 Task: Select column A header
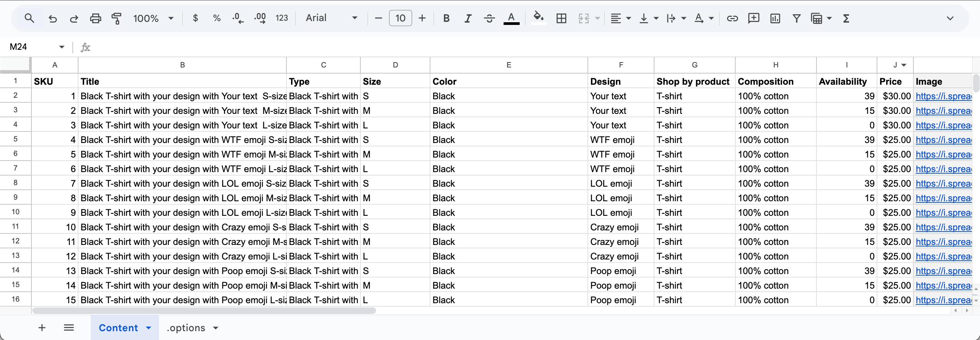55,65
